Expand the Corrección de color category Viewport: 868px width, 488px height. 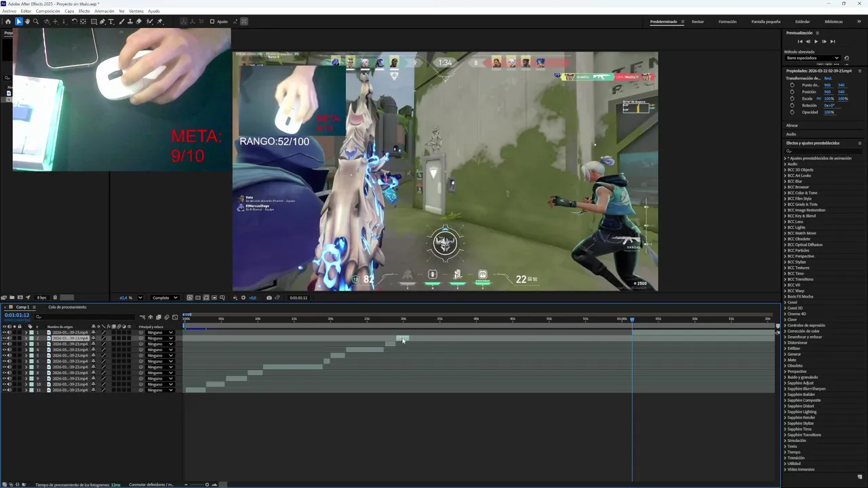786,331
